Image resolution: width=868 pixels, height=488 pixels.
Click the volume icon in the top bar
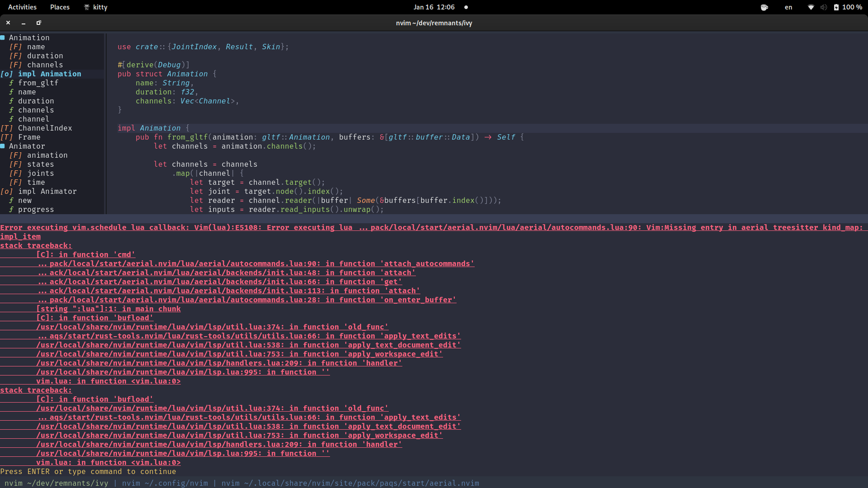(824, 7)
